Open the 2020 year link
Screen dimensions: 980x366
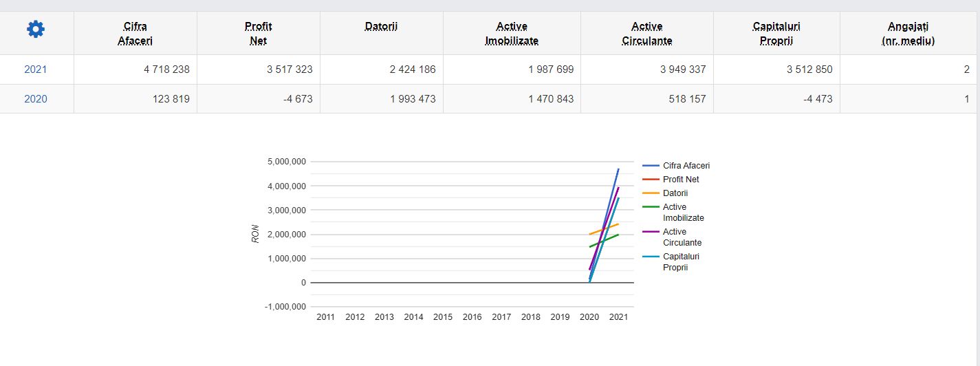pyautogui.click(x=36, y=98)
